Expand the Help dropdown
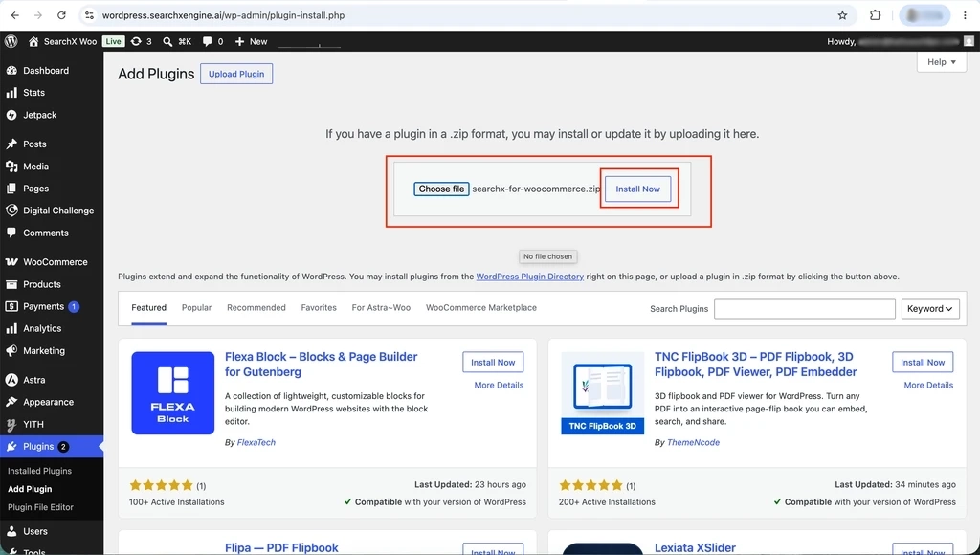 (x=942, y=62)
